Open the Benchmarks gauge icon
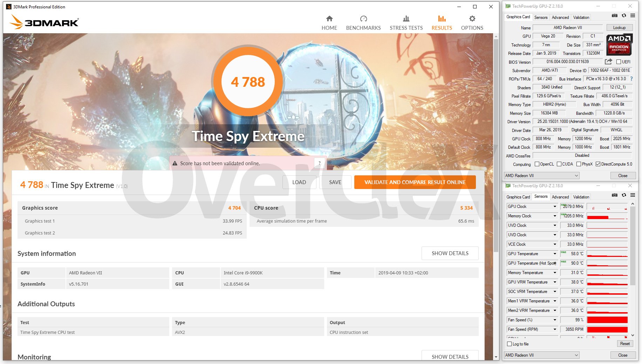This screenshot has width=642, height=364. click(363, 19)
